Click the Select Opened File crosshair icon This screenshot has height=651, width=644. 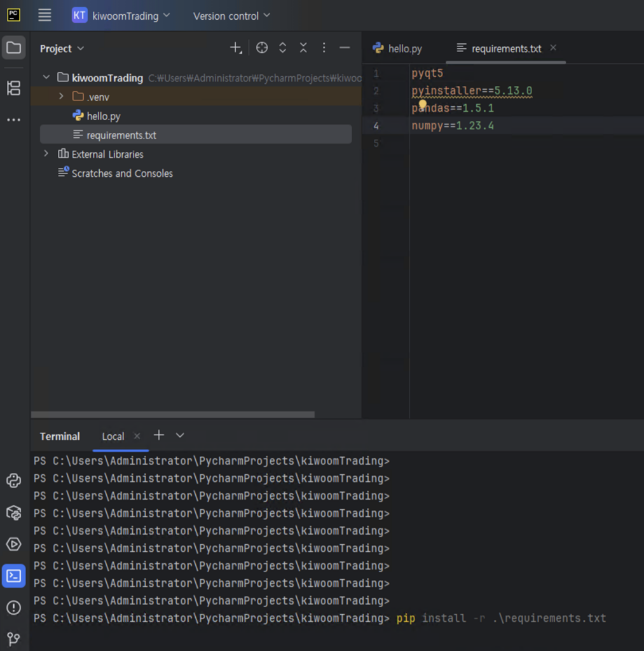pos(261,48)
